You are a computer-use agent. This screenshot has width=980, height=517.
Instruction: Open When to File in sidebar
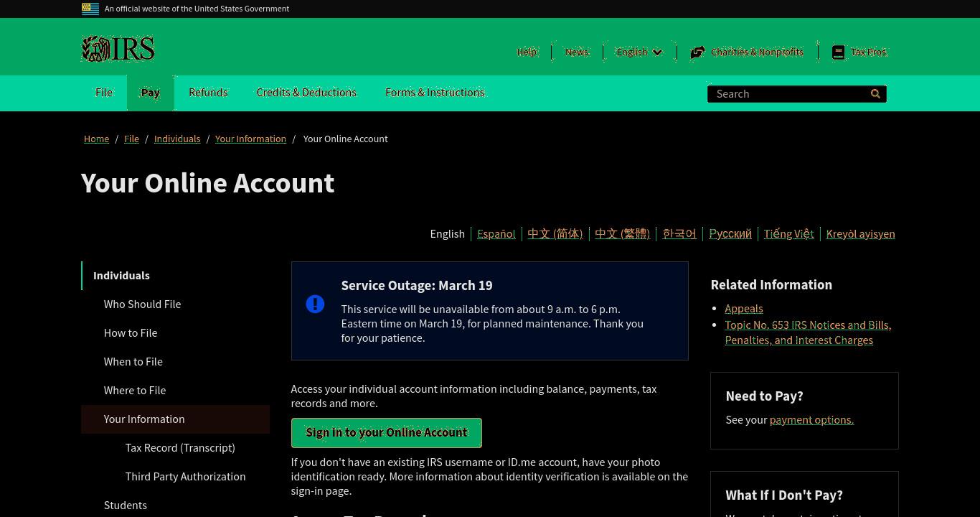[133, 362]
